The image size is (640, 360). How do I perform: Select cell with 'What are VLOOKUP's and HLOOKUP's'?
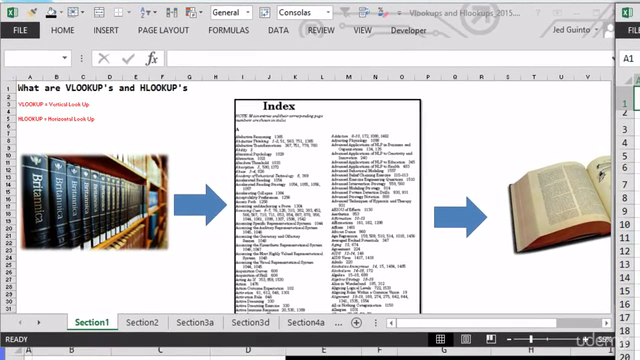[102, 88]
